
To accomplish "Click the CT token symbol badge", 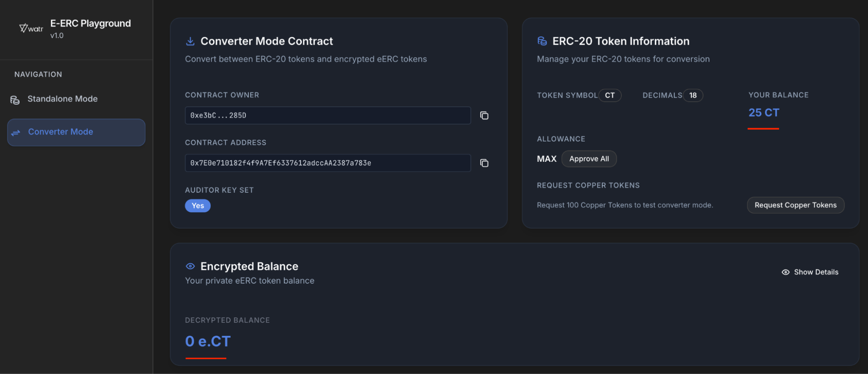I will pyautogui.click(x=610, y=95).
